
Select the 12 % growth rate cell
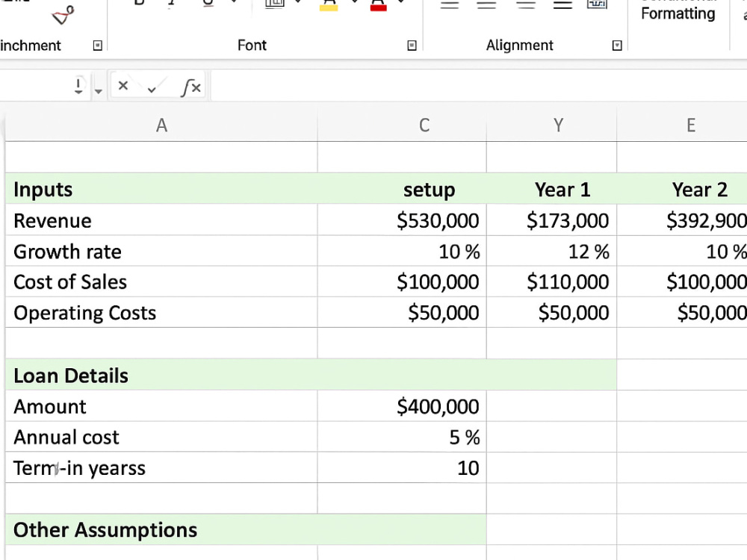pyautogui.click(x=552, y=251)
